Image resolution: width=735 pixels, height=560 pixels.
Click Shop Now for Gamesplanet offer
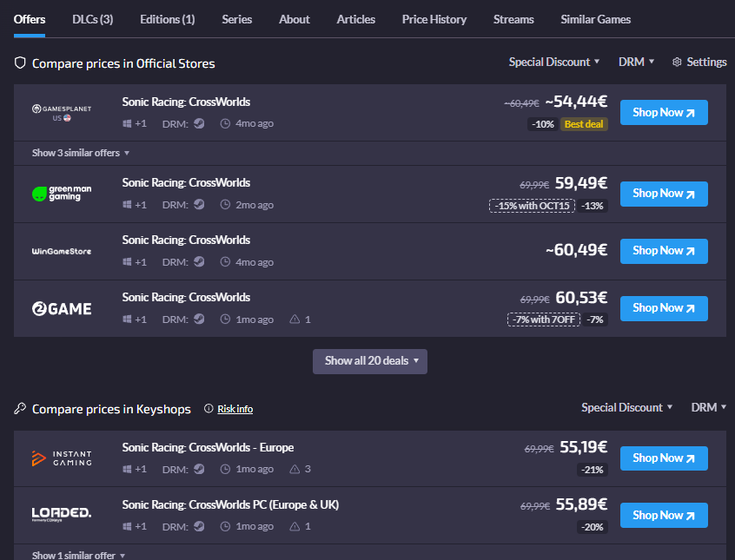[x=664, y=113]
